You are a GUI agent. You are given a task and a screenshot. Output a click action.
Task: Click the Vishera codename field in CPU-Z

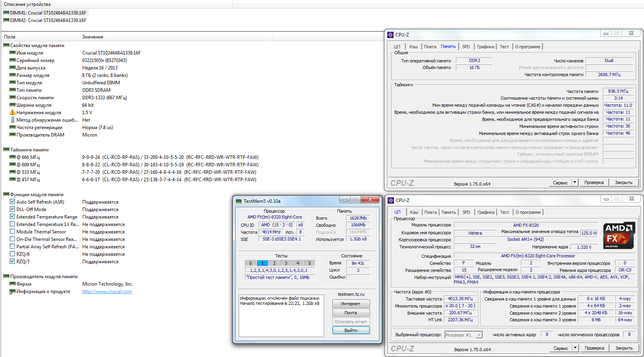[475, 233]
